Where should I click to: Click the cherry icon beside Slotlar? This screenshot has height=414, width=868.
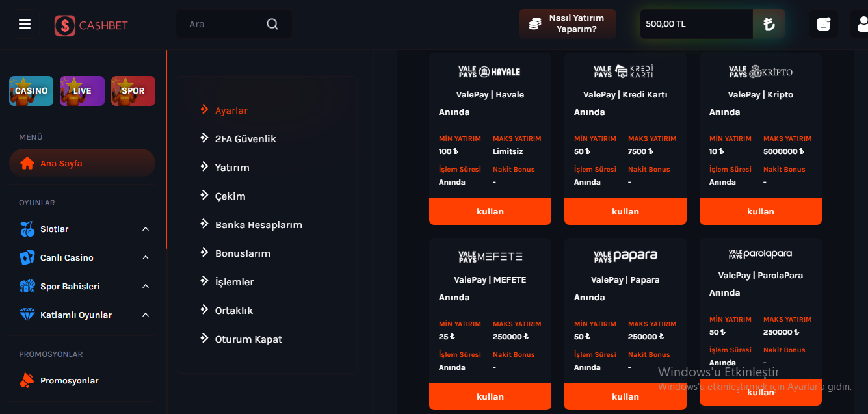pos(27,229)
